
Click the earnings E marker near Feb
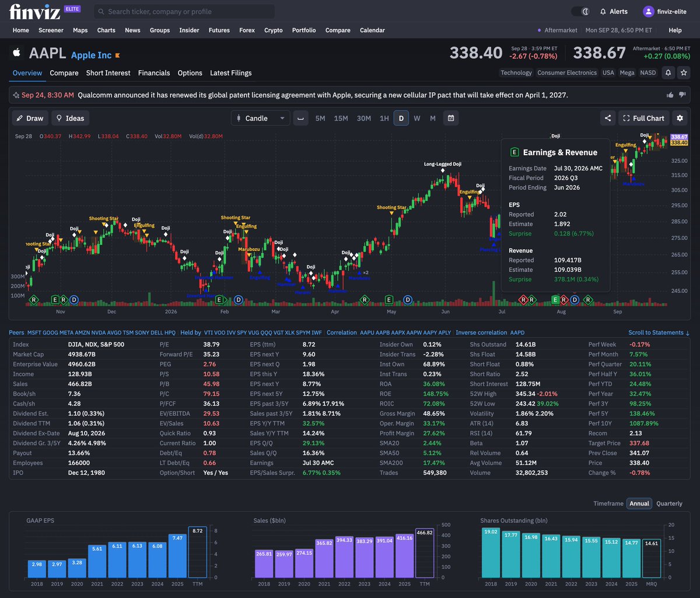click(219, 300)
